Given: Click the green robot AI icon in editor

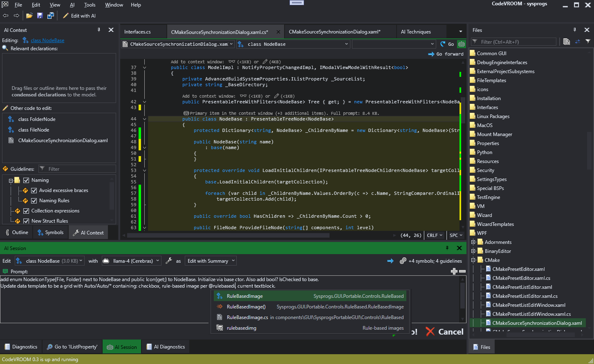Looking at the screenshot, I should click(462, 44).
